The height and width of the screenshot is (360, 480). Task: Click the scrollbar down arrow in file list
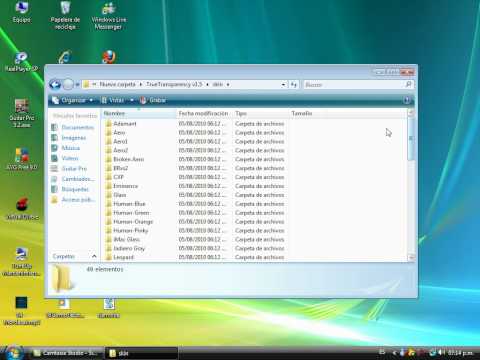coord(411,257)
